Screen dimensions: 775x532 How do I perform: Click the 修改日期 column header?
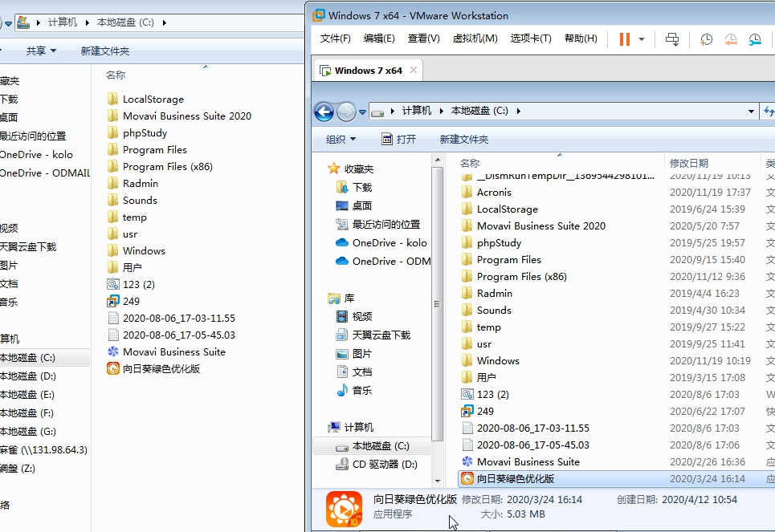[689, 163]
